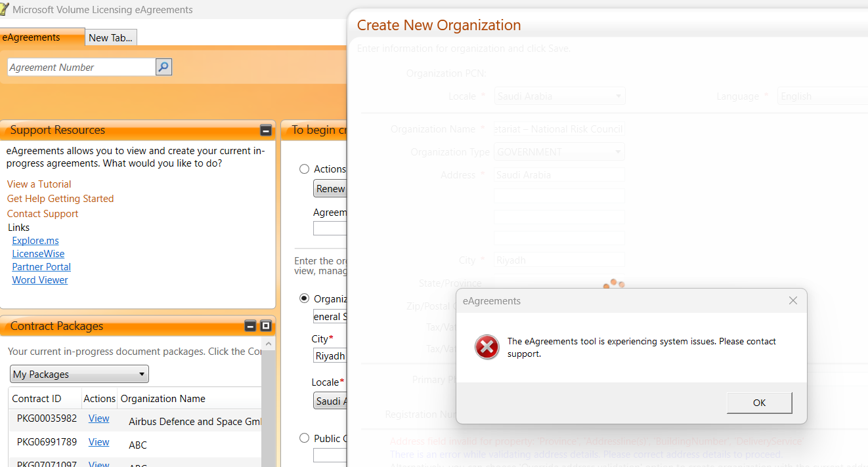This screenshot has width=868, height=467.
Task: Click the organization name field containing 'eneral S'
Action: coord(330,316)
